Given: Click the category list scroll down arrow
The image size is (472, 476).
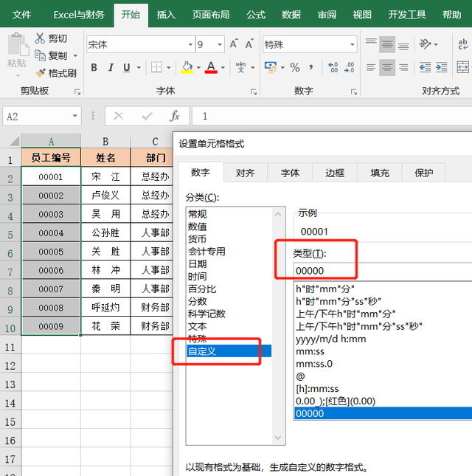Looking at the screenshot, I should click(278, 438).
